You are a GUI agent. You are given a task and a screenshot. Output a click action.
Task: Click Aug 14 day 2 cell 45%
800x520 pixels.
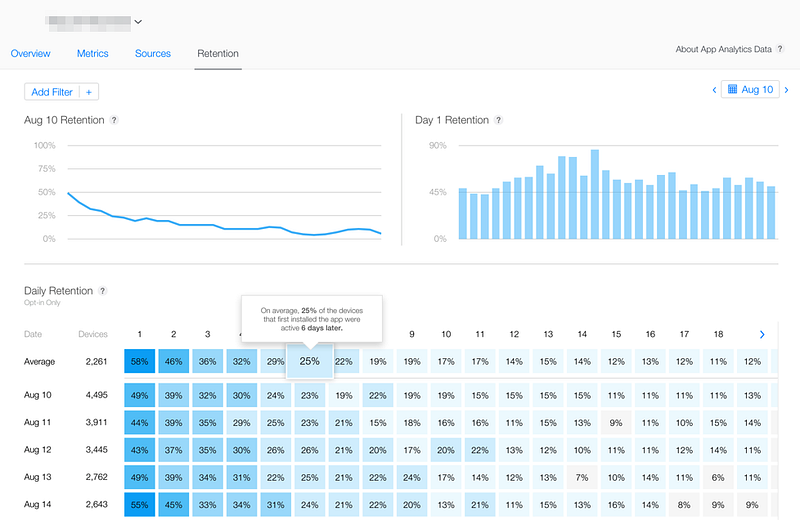(173, 505)
